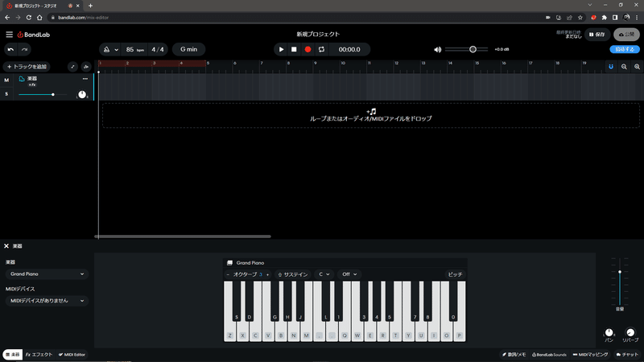This screenshot has width=644, height=362.
Task: Save project with the 保存 button
Action: tap(597, 35)
